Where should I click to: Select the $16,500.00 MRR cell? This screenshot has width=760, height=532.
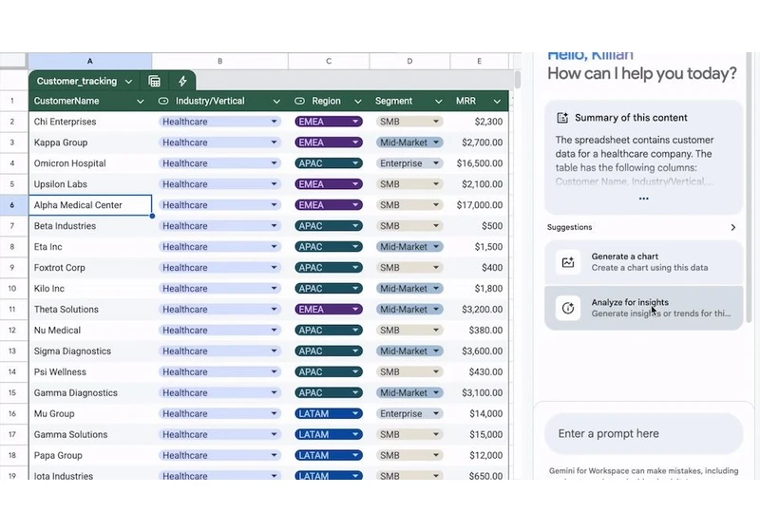(x=480, y=163)
